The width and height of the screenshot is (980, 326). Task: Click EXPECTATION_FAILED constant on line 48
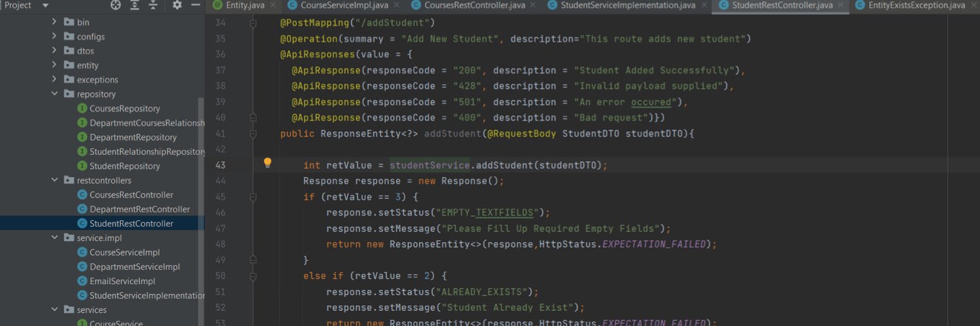pyautogui.click(x=654, y=244)
